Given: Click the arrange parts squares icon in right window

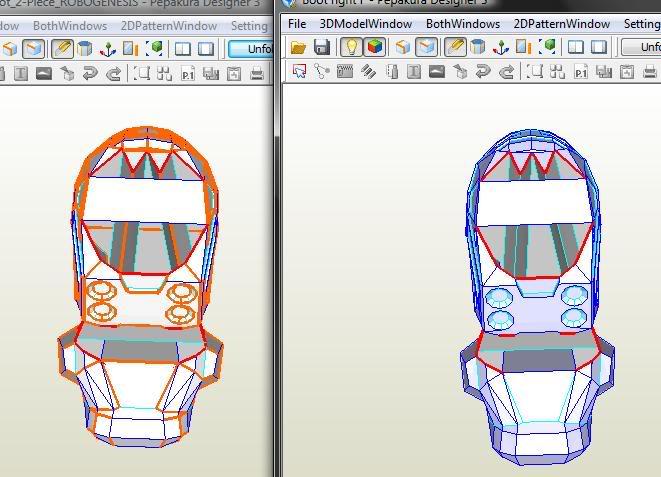Looking at the screenshot, I should pos(558,72).
